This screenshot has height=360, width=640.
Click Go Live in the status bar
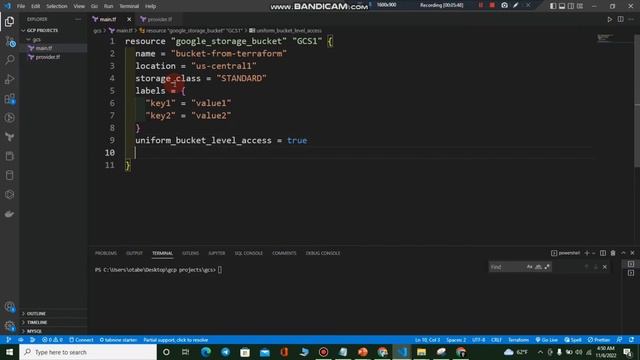pyautogui.click(x=547, y=340)
